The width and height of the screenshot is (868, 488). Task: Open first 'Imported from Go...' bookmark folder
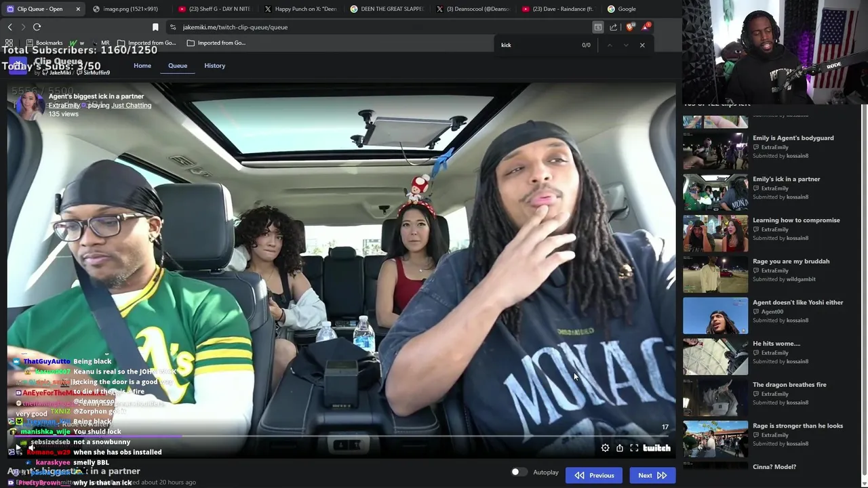tap(146, 43)
